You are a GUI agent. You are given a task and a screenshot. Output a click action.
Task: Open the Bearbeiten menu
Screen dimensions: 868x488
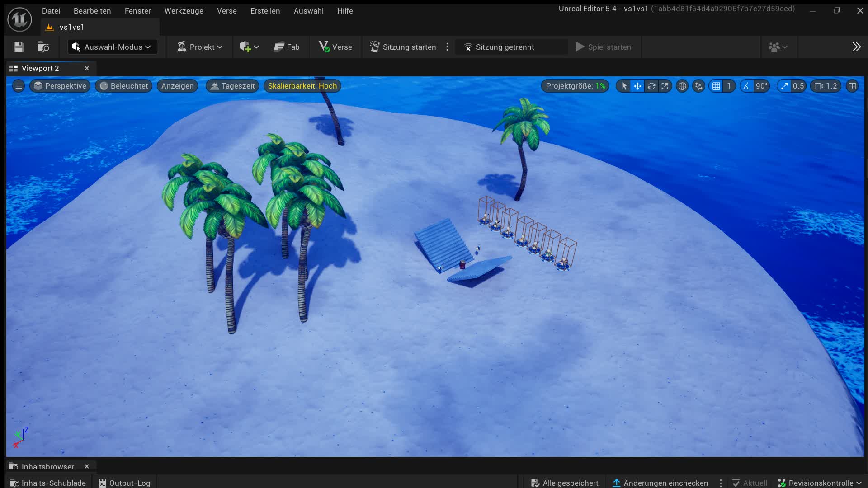(92, 11)
